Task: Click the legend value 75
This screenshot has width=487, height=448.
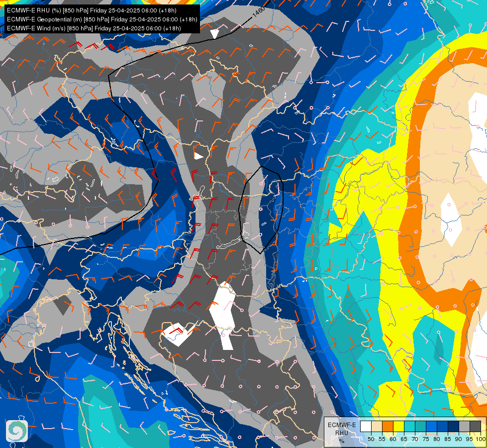Action: [x=426, y=439]
